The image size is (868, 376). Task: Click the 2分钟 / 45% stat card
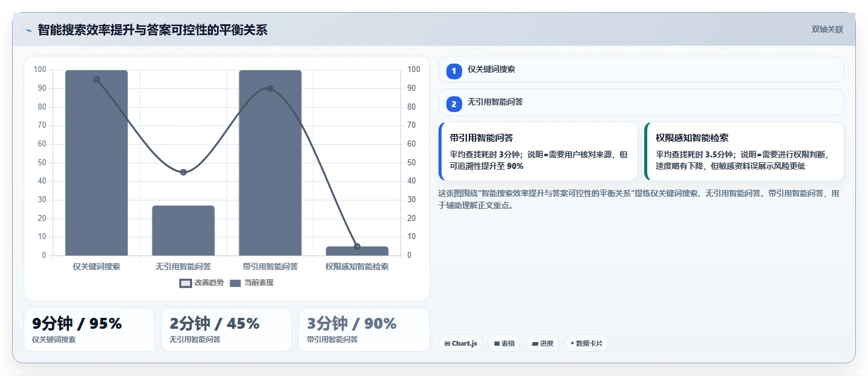pos(226,329)
